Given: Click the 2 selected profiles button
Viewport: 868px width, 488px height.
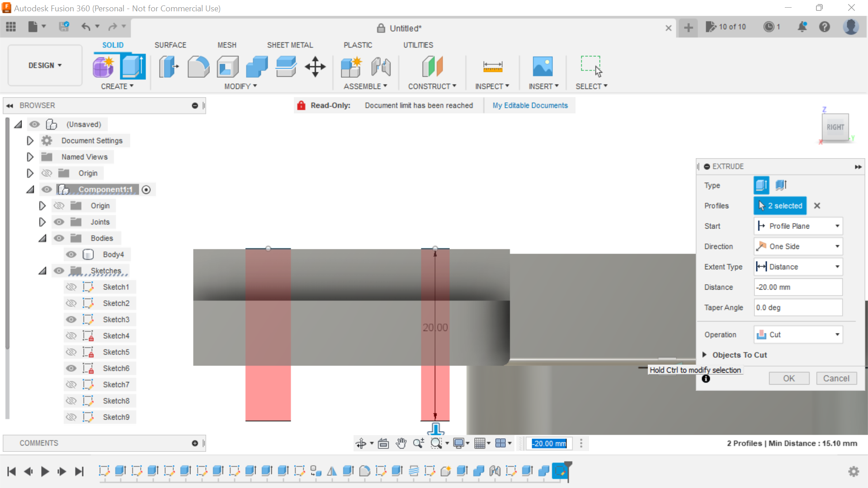Looking at the screenshot, I should pos(780,206).
